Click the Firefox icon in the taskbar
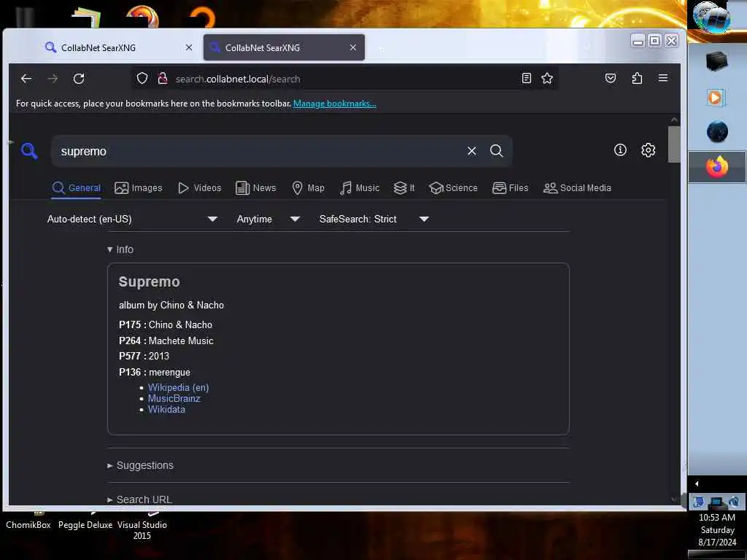747x560 pixels. coord(716,167)
